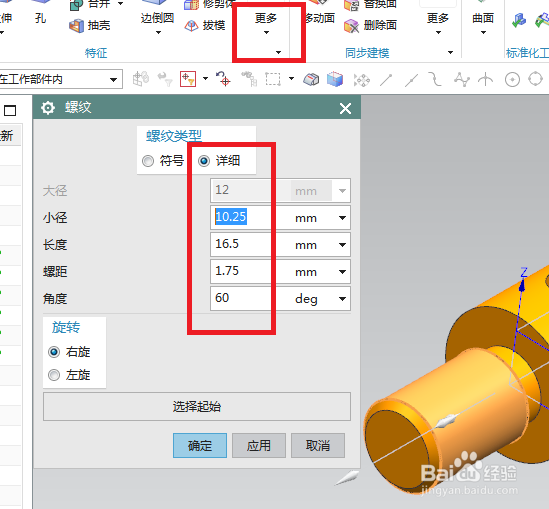Image resolution: width=549 pixels, height=509 pixels.
Task: Open the thread dialog gear settings icon
Action: [x=48, y=108]
